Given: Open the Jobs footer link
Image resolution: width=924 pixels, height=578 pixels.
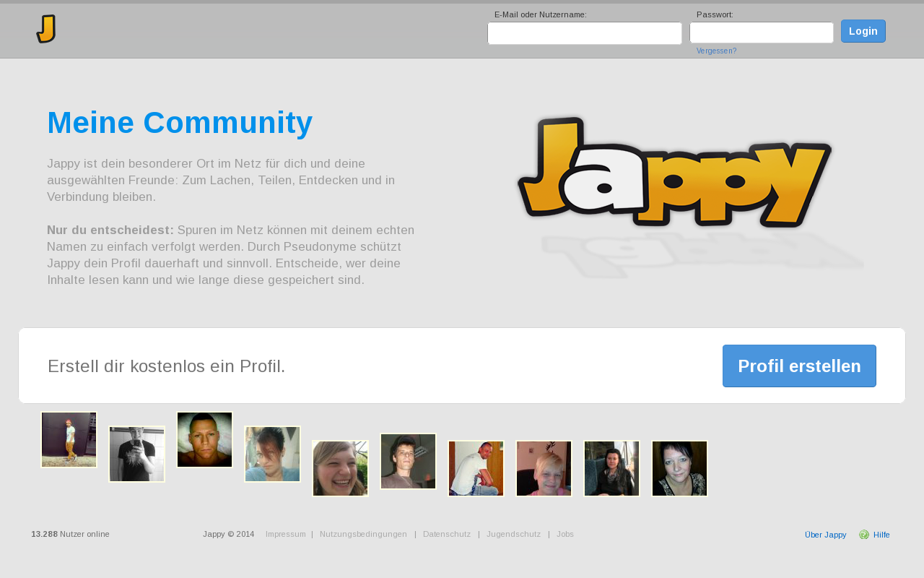Looking at the screenshot, I should (x=565, y=535).
